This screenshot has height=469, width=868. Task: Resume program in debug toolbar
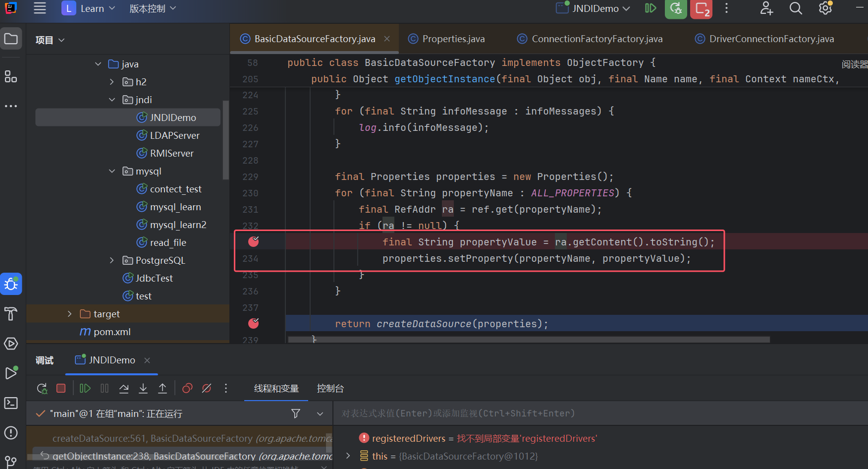tap(85, 388)
